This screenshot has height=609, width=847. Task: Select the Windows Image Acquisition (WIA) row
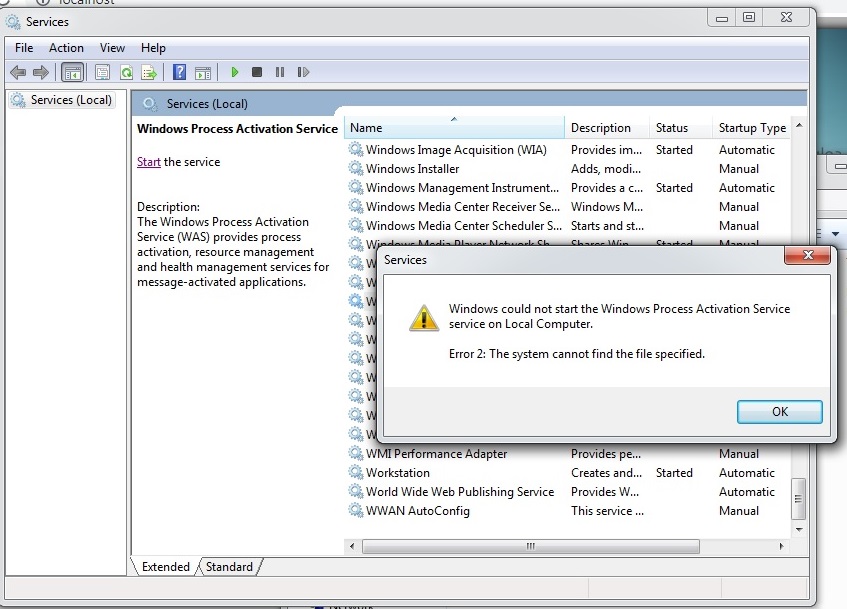(x=567, y=150)
